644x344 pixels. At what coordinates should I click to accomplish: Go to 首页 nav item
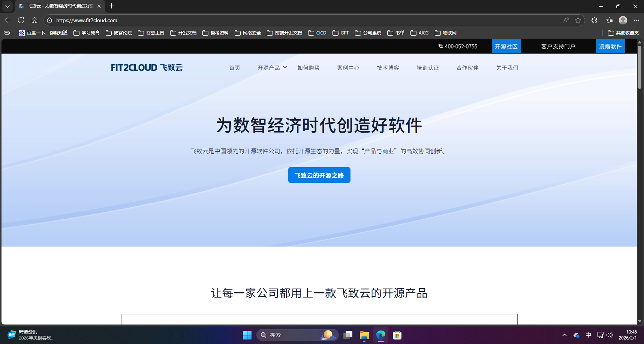pyautogui.click(x=235, y=68)
